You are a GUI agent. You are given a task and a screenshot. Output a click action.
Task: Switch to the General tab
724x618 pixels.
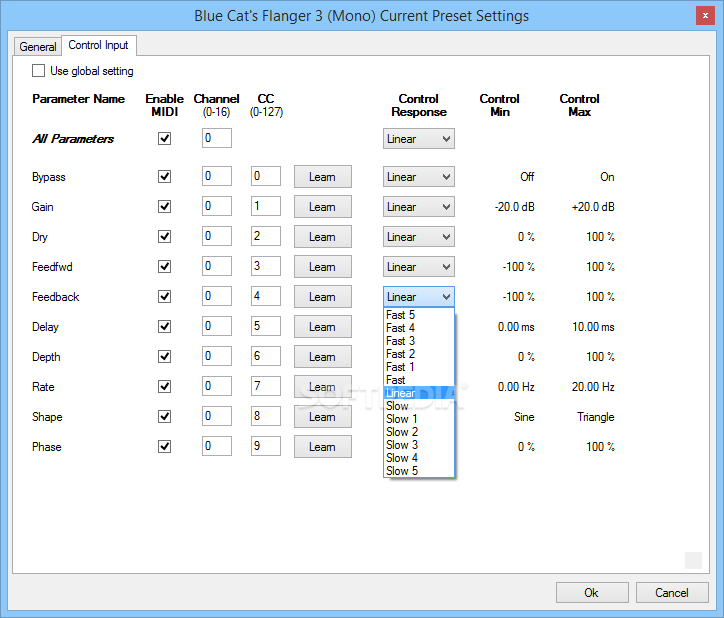[x=37, y=47]
